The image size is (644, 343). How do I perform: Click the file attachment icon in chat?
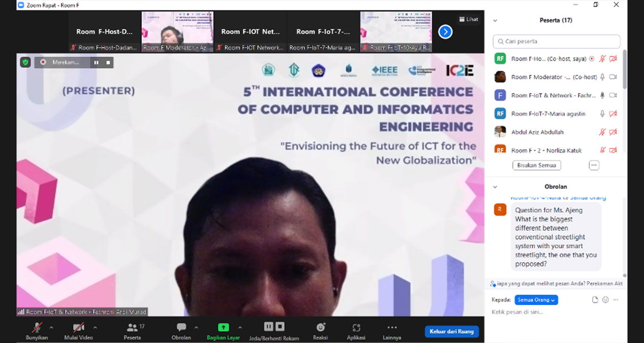click(595, 300)
